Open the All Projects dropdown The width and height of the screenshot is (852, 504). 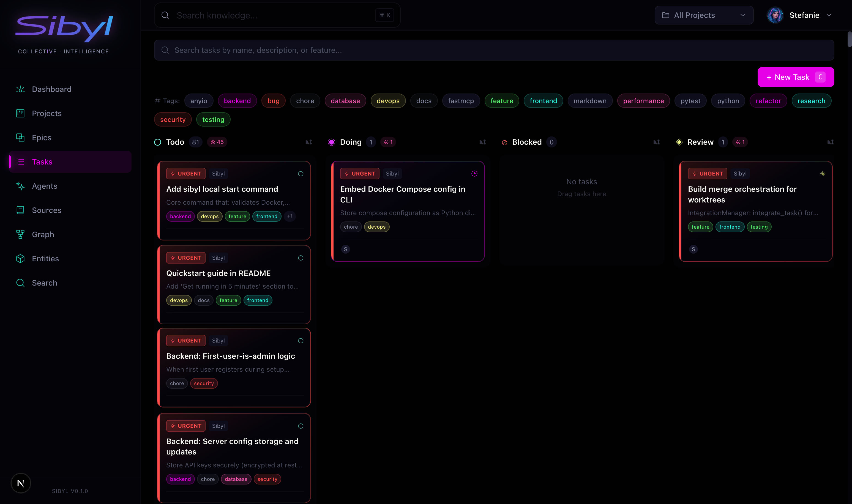point(704,15)
